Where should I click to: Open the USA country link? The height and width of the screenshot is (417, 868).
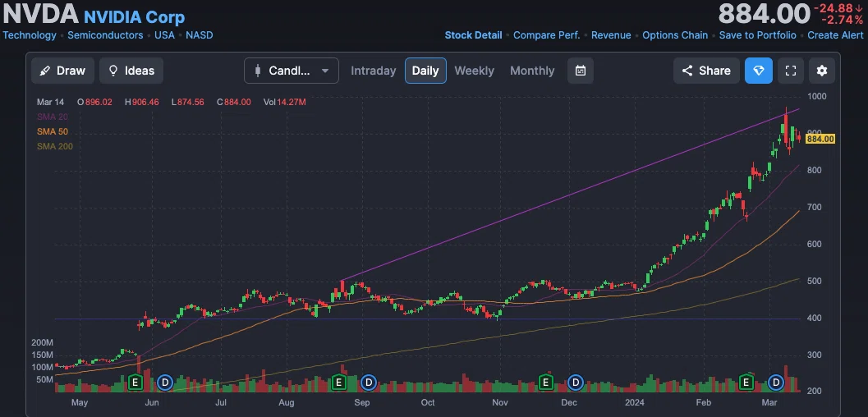pyautogui.click(x=164, y=34)
